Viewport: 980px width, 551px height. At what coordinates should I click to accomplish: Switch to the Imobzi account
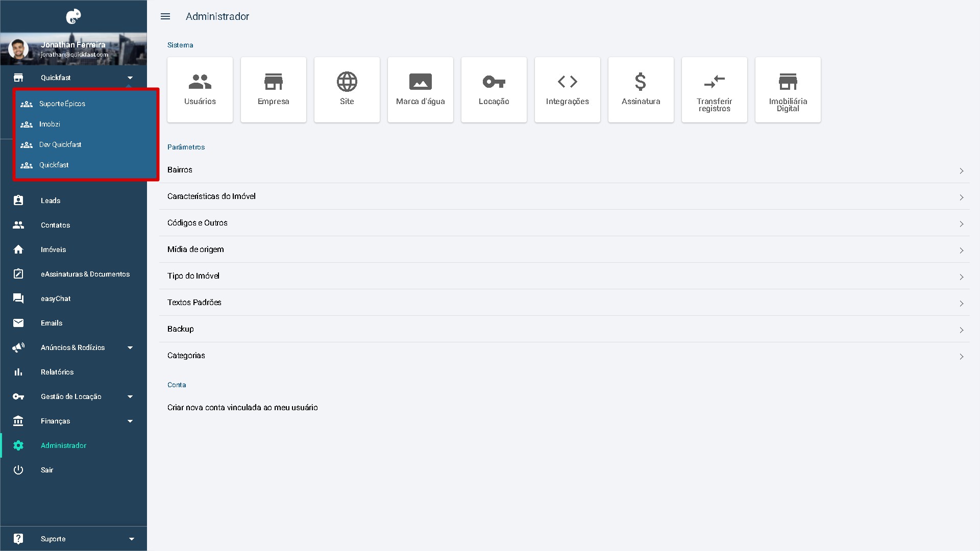click(86, 124)
